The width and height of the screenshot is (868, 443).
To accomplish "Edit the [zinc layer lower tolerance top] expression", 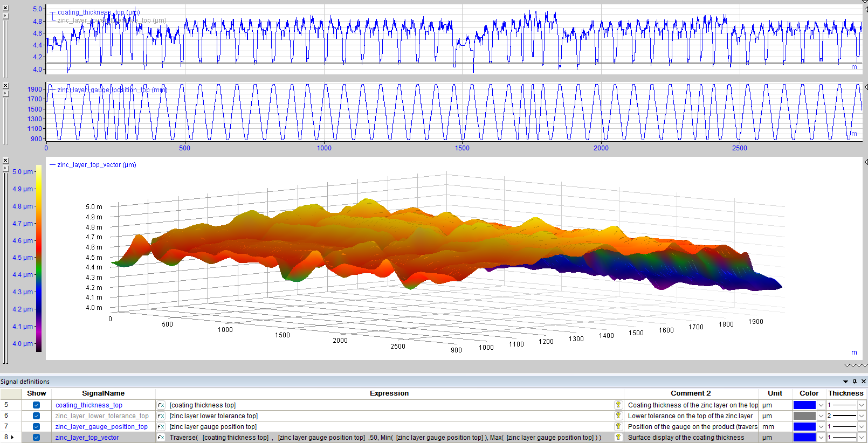I will point(390,416).
